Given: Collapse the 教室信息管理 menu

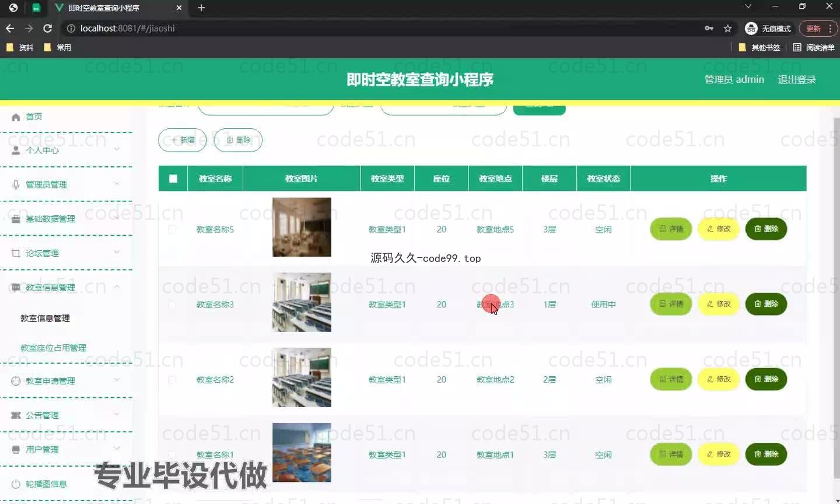Looking at the screenshot, I should (66, 288).
